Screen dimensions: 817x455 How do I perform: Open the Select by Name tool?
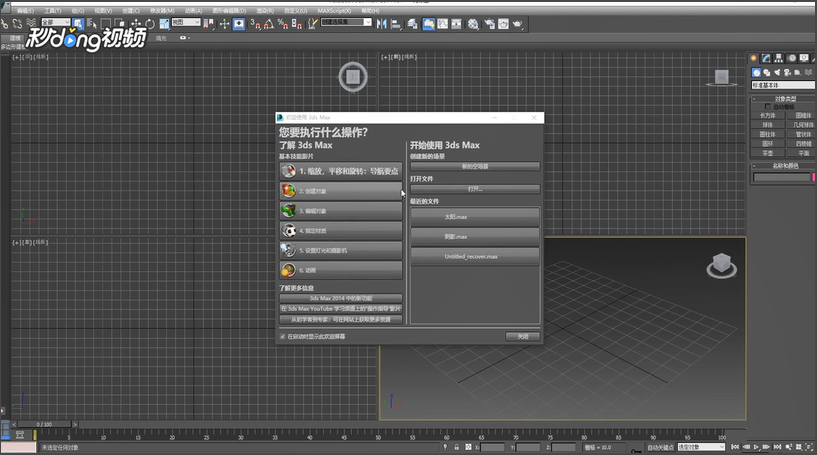point(92,23)
